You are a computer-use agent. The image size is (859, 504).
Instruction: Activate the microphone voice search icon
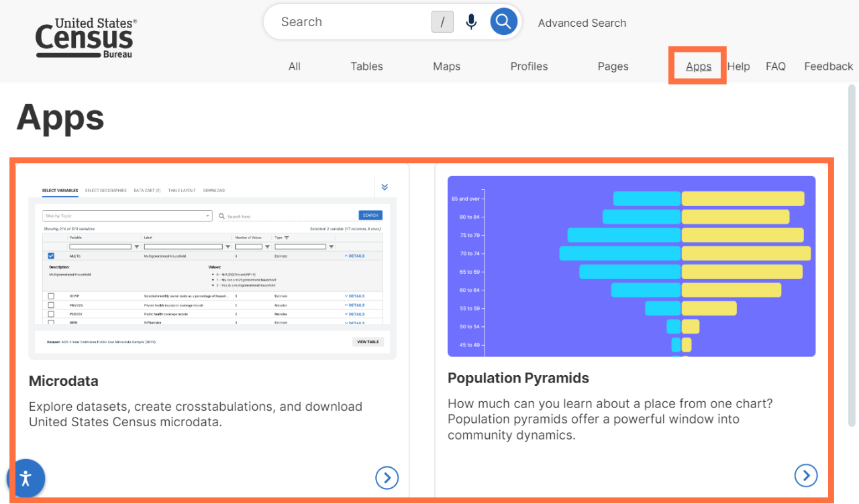[471, 22]
